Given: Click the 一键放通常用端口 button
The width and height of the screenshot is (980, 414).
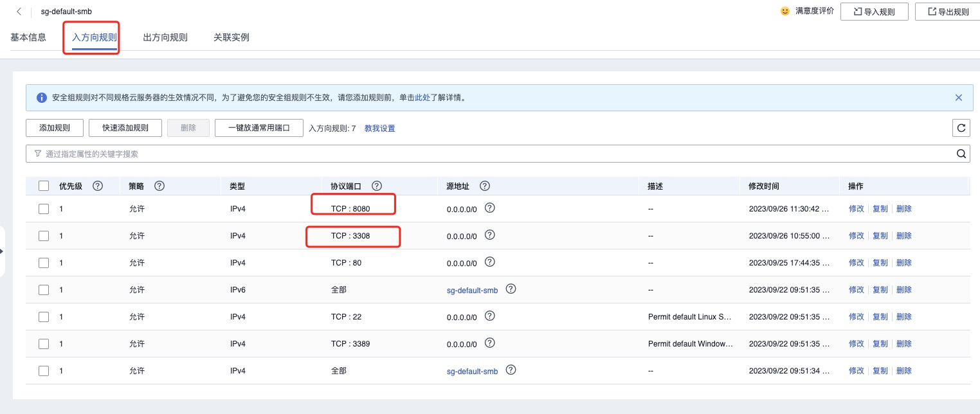Looking at the screenshot, I should pyautogui.click(x=259, y=128).
